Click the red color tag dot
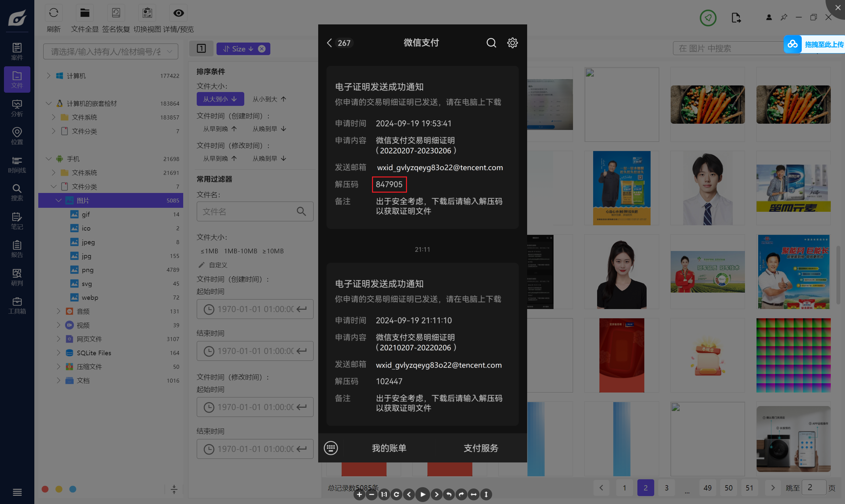This screenshot has width=845, height=504. click(45, 489)
